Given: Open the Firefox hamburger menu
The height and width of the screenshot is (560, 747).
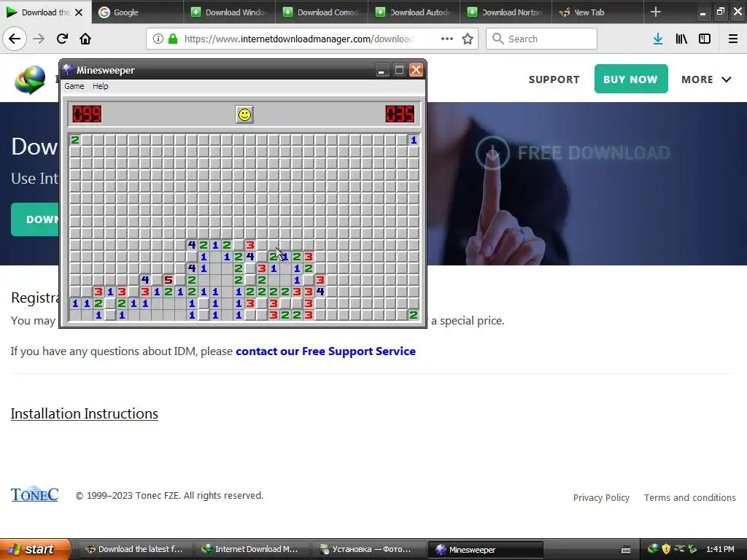Looking at the screenshot, I should pyautogui.click(x=733, y=39).
